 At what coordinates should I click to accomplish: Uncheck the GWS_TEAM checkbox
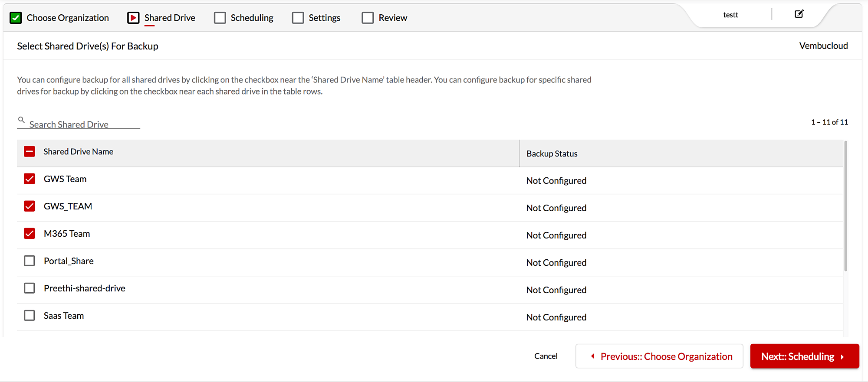[x=30, y=206]
